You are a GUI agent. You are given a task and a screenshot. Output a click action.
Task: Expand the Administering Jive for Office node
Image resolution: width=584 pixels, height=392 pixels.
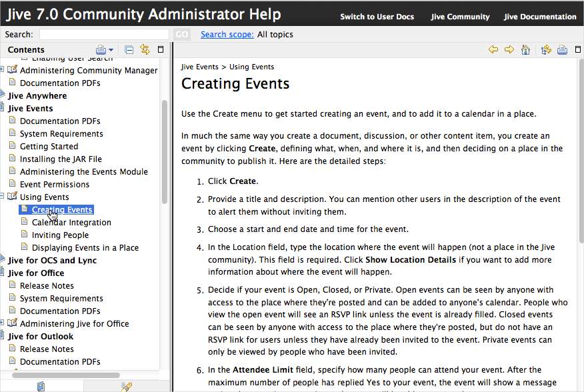pyautogui.click(x=2, y=323)
